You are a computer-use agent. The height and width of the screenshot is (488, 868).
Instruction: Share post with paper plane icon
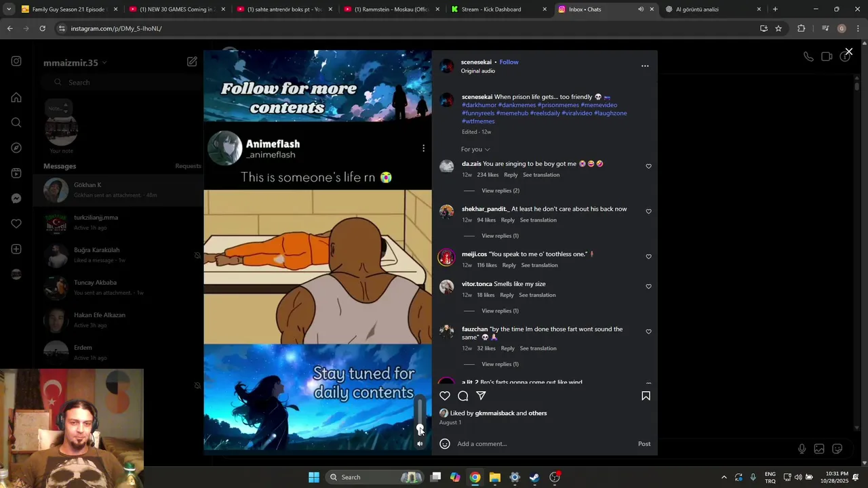pos(481,396)
